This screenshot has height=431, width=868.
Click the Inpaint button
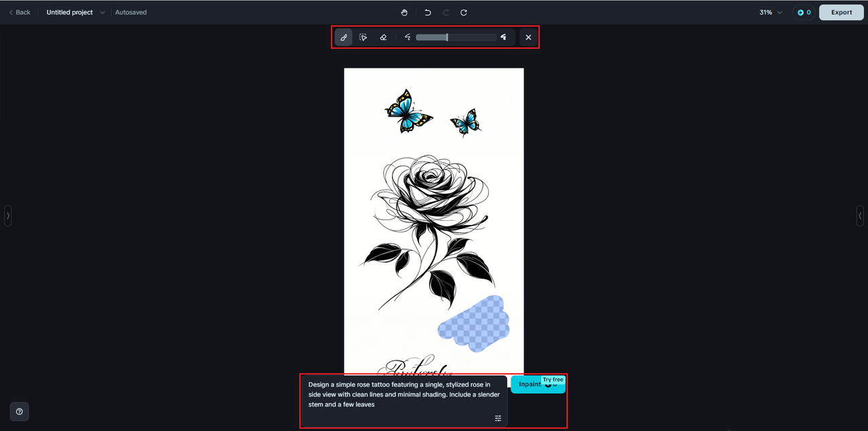click(x=538, y=384)
